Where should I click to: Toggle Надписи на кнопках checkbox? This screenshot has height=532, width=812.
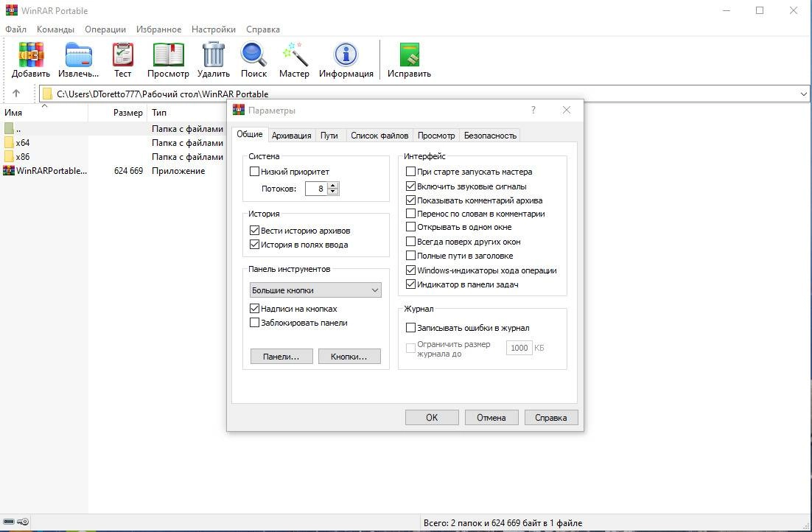pyautogui.click(x=254, y=309)
